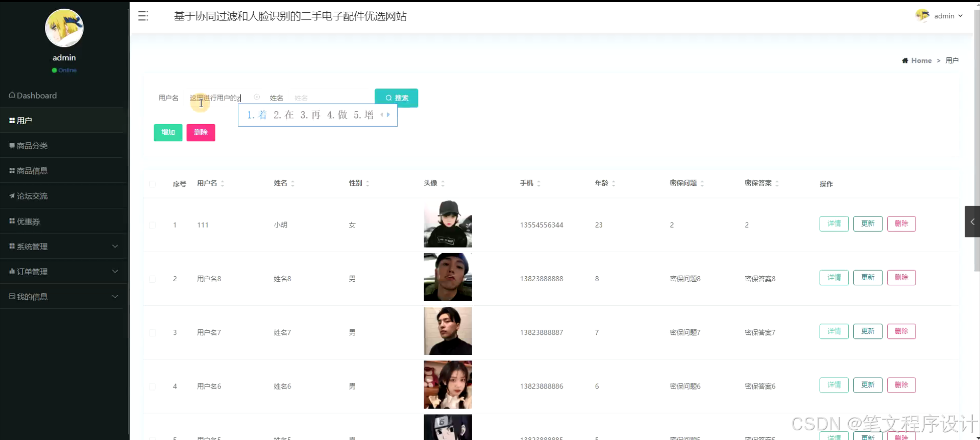Viewport: 980px width, 440px height.
Task: Check the checkbox for row 1 user 111
Action: 152,225
